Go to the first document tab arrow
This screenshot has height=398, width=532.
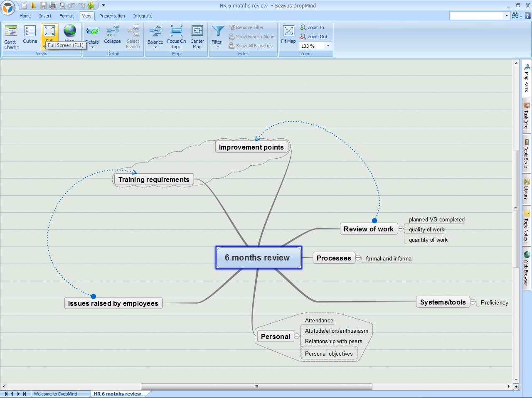pos(6,394)
